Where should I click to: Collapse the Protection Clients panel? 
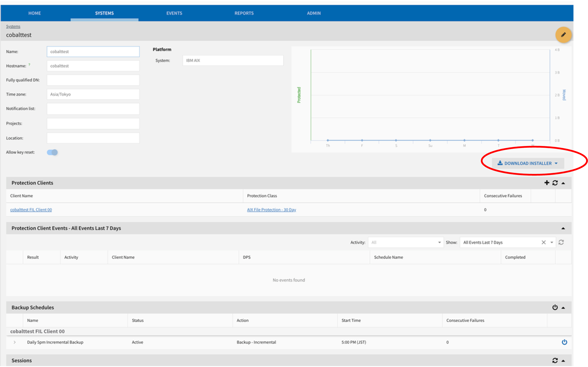[x=563, y=183]
